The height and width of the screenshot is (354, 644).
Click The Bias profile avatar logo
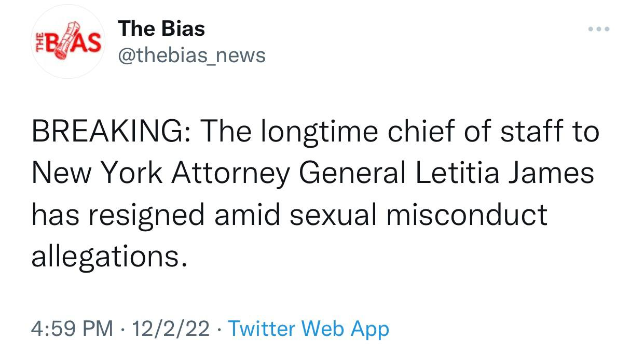click(68, 41)
